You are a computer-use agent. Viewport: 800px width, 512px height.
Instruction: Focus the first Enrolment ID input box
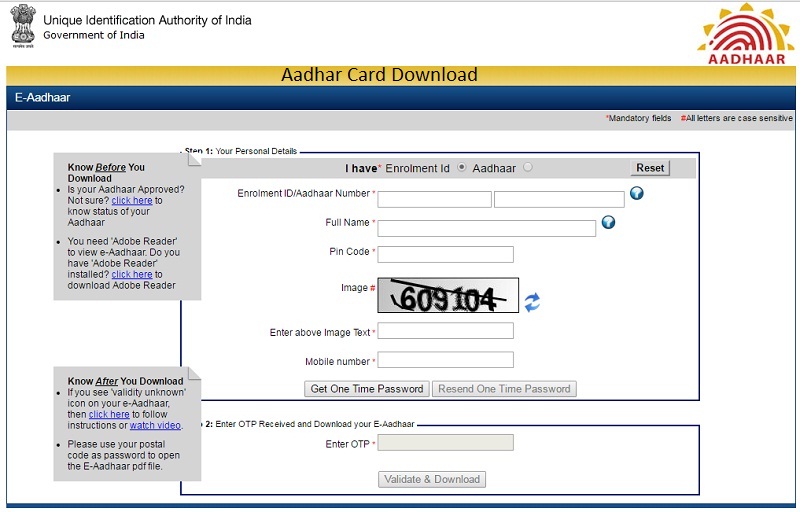click(435, 199)
